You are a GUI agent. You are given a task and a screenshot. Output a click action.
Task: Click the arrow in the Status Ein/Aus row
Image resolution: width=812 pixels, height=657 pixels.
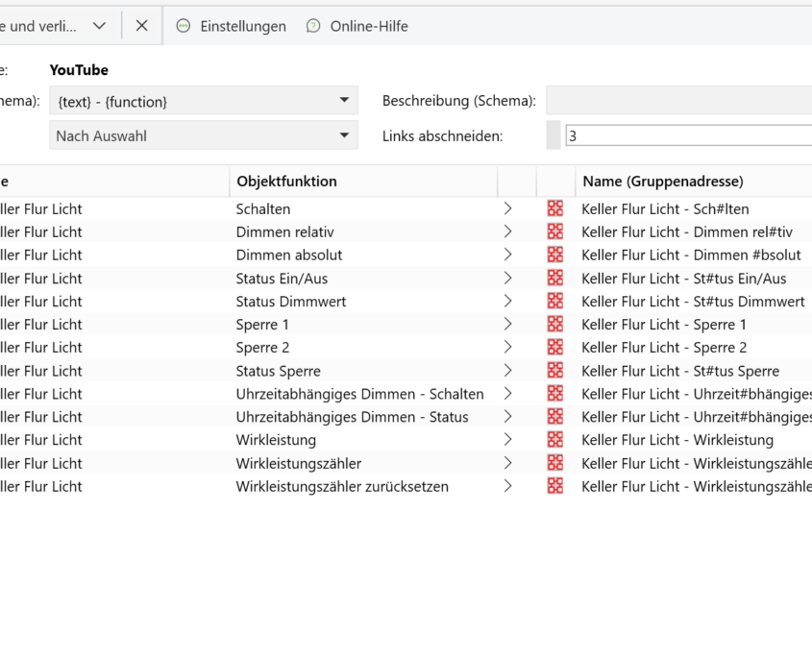[x=507, y=278]
